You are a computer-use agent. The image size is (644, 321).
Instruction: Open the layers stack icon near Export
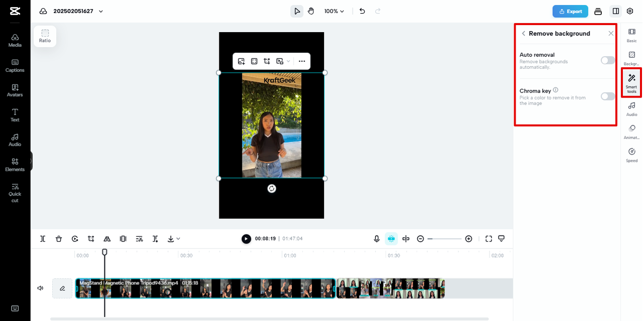598,11
